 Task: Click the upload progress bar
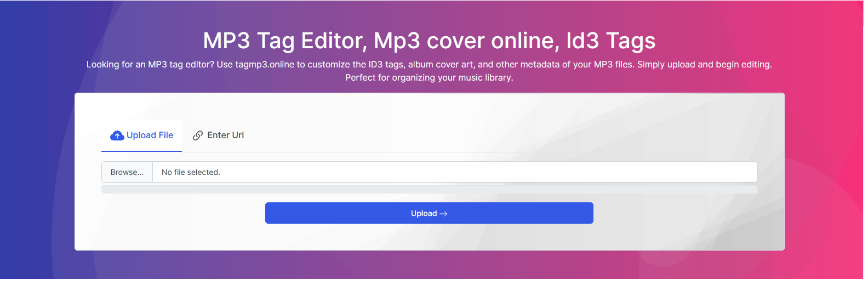[429, 190]
